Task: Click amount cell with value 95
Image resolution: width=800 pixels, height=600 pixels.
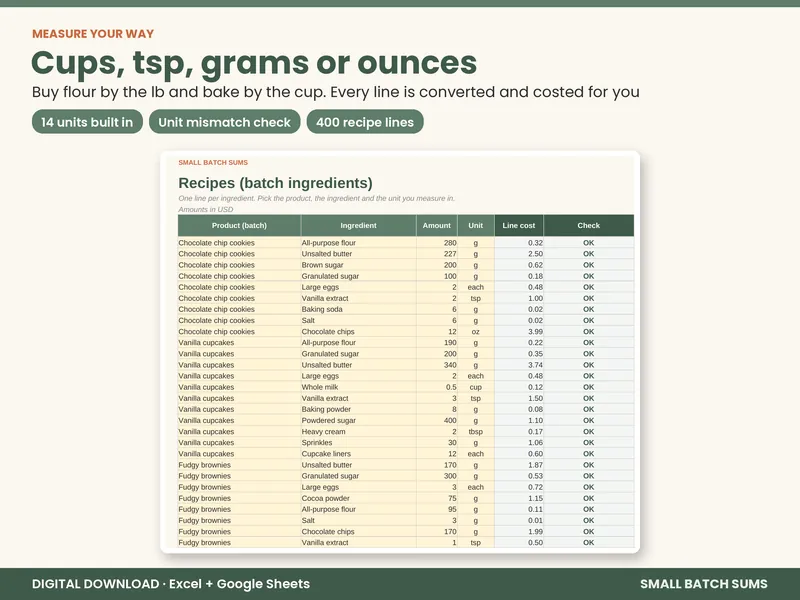Action: tap(437, 509)
